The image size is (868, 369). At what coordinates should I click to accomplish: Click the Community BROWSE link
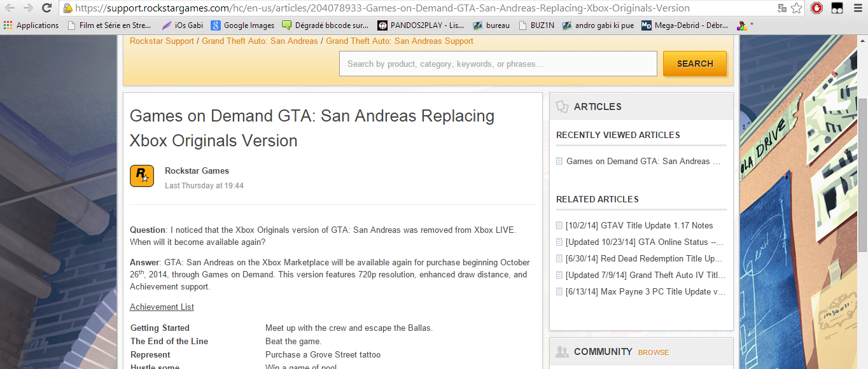point(654,352)
